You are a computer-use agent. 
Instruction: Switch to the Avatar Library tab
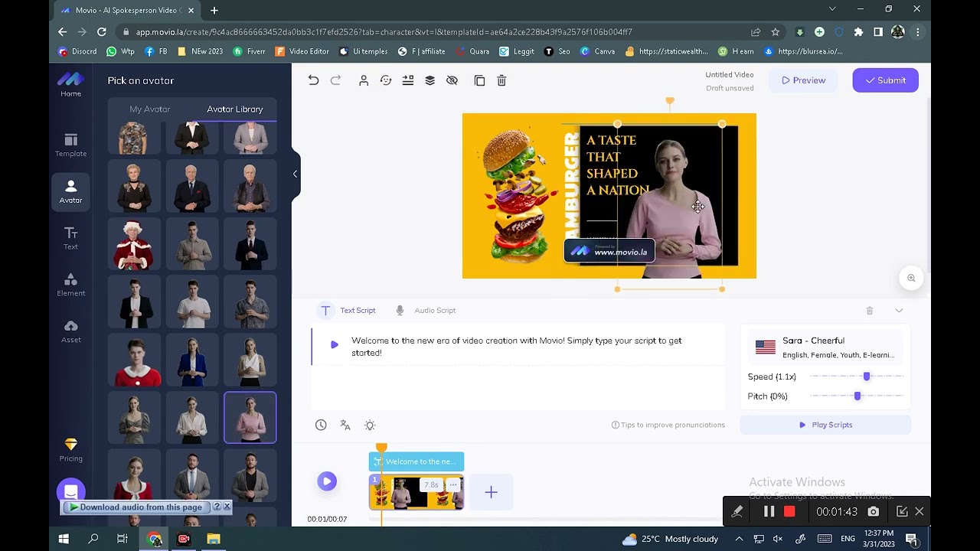click(x=234, y=109)
